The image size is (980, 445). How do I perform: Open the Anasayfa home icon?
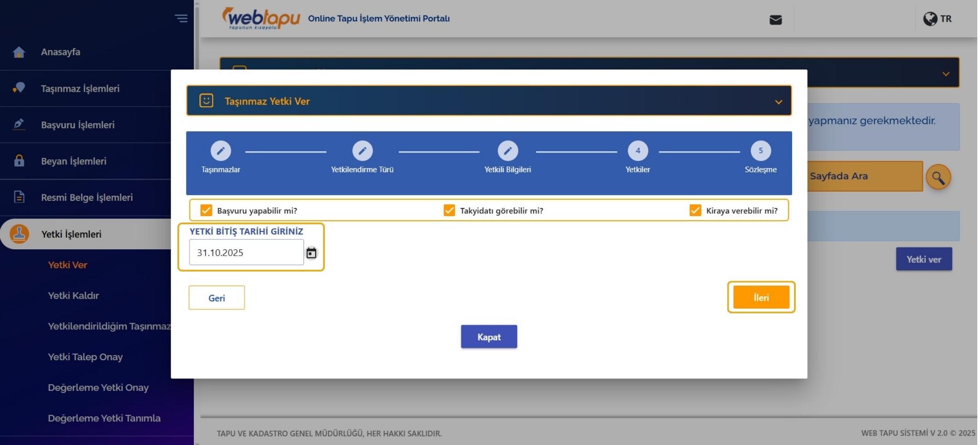pos(19,52)
